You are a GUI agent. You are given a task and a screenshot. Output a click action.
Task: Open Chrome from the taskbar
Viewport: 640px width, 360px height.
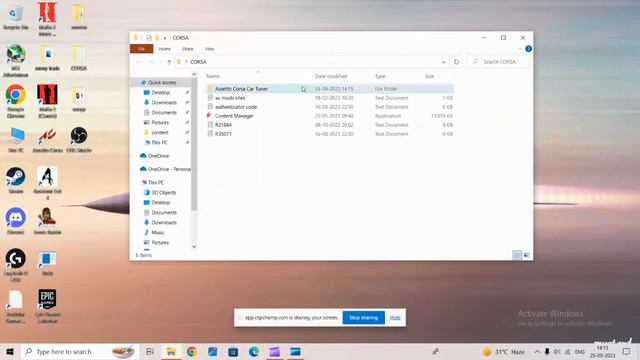(x=192, y=351)
